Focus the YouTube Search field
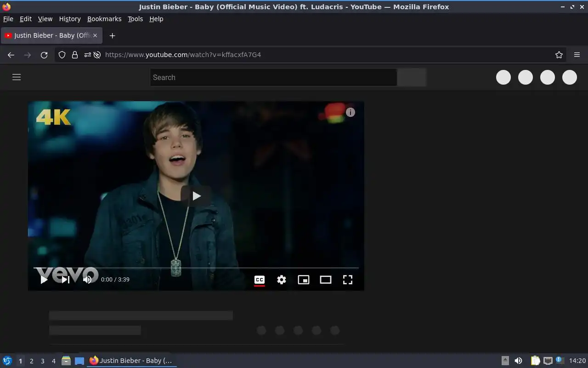 coord(273,77)
